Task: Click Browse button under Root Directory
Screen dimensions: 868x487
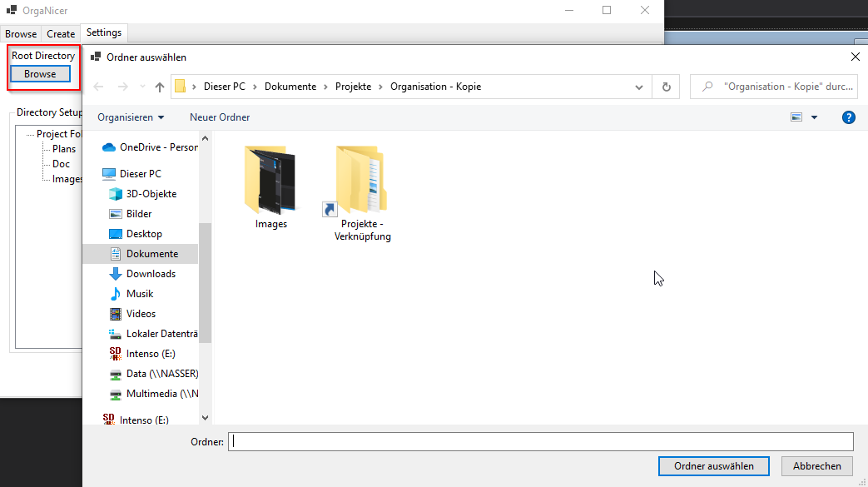Action: tap(41, 74)
